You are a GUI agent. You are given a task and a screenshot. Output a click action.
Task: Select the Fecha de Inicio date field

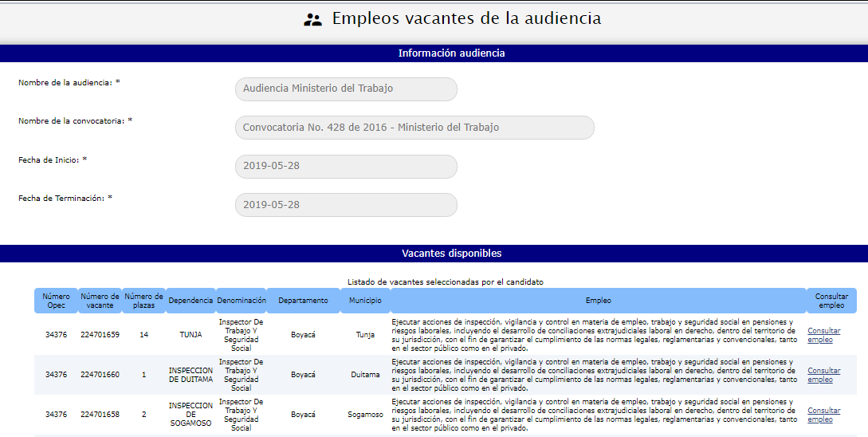coord(346,166)
